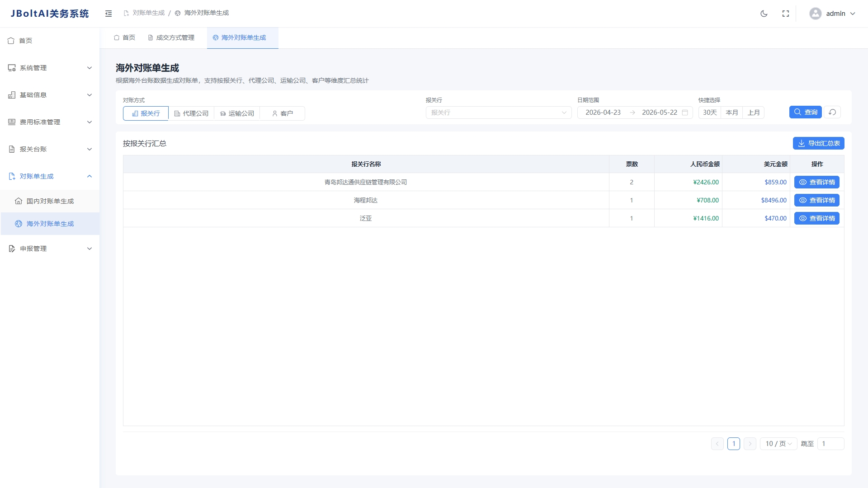Go to 首页 in sidebar
Viewport: 868px width, 488px height.
(x=50, y=41)
